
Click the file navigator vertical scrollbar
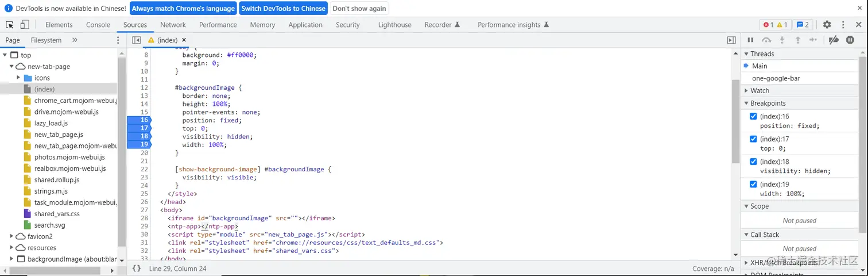tap(121, 152)
